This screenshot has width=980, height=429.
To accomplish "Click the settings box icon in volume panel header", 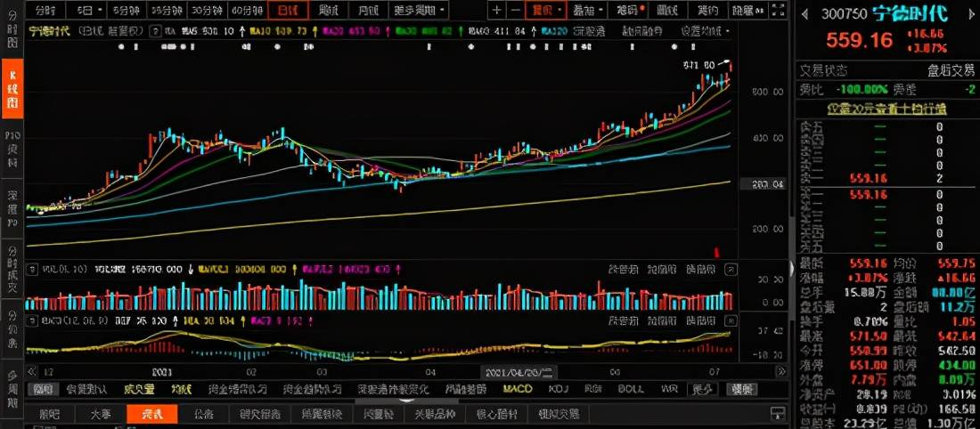I will click(30, 269).
